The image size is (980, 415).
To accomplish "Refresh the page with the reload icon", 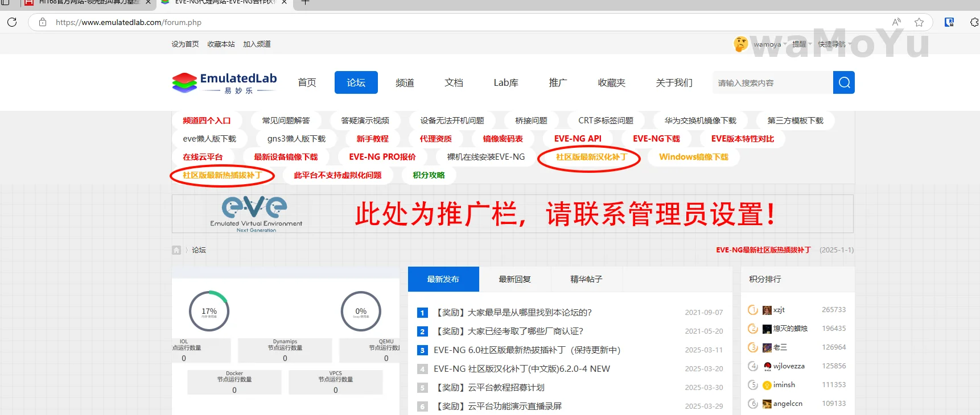I will click(x=12, y=22).
